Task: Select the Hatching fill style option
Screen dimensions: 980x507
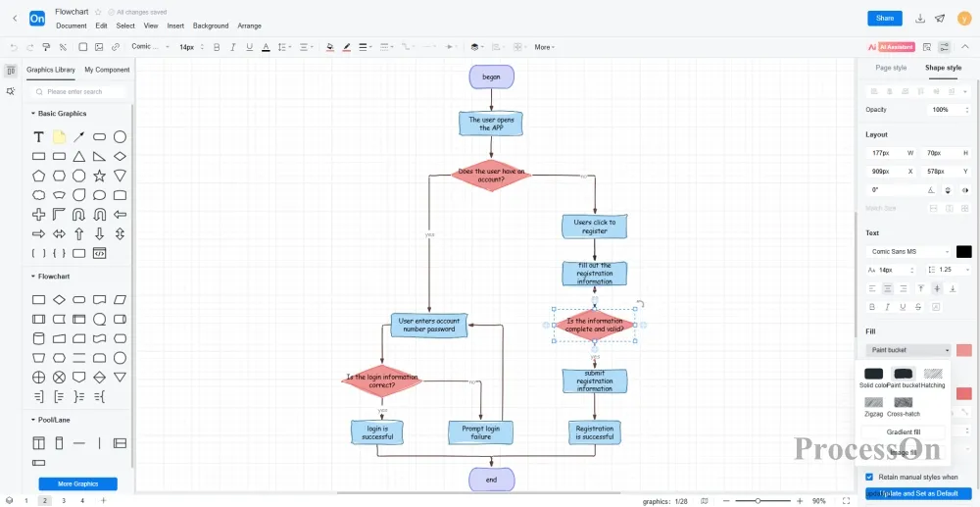Action: tap(933, 374)
